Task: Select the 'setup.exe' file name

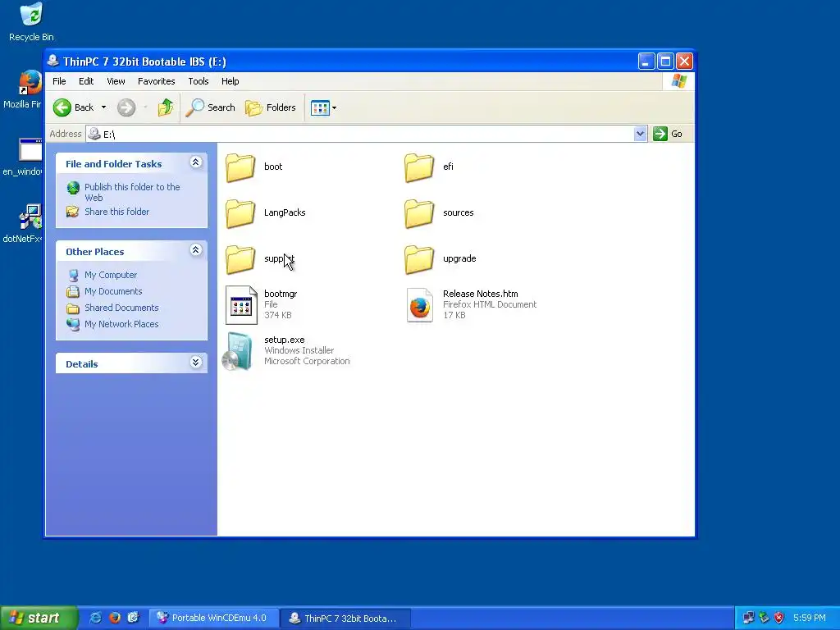Action: pos(285,340)
